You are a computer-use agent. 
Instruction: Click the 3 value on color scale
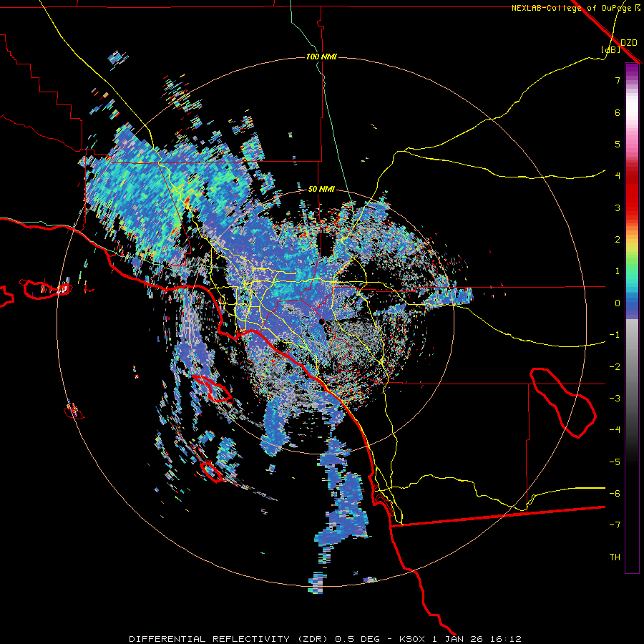tap(618, 208)
